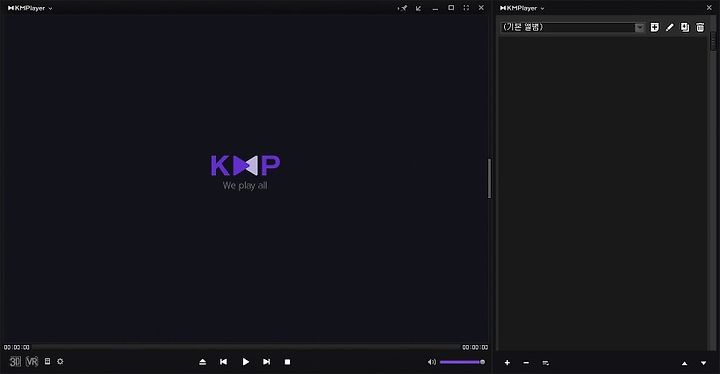Open playlist sort options icon

(x=546, y=363)
